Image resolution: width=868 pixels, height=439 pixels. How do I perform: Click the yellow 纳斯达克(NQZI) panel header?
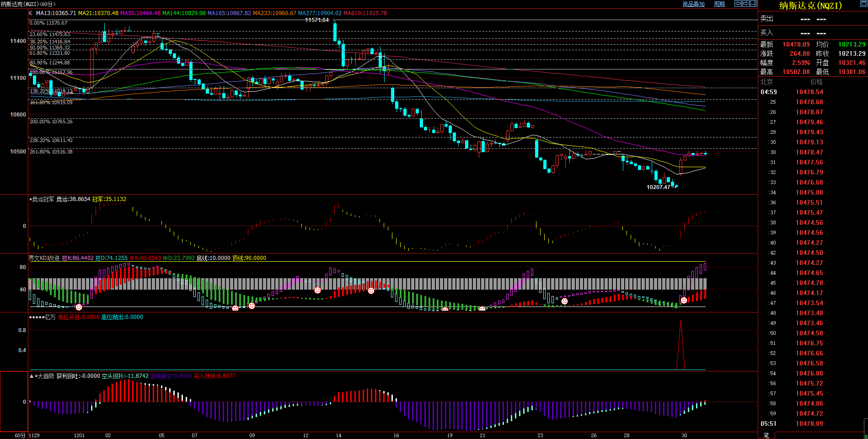click(810, 5)
